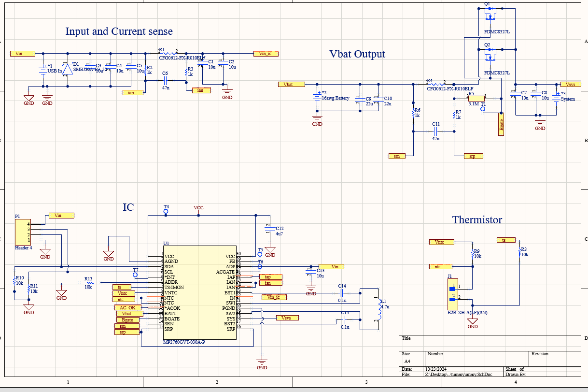Click the A4 size value in title block
Image resolution: width=588 pixels, height=392 pixels.
click(407, 361)
